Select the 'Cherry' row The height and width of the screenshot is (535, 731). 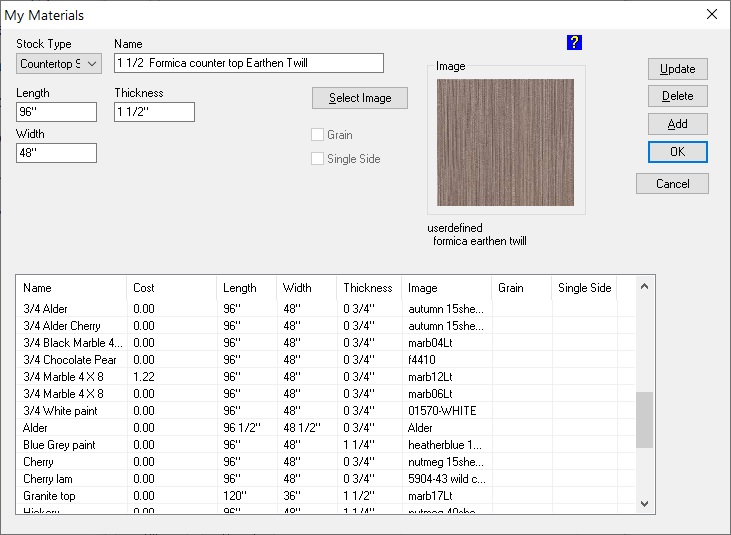[x=325, y=462]
